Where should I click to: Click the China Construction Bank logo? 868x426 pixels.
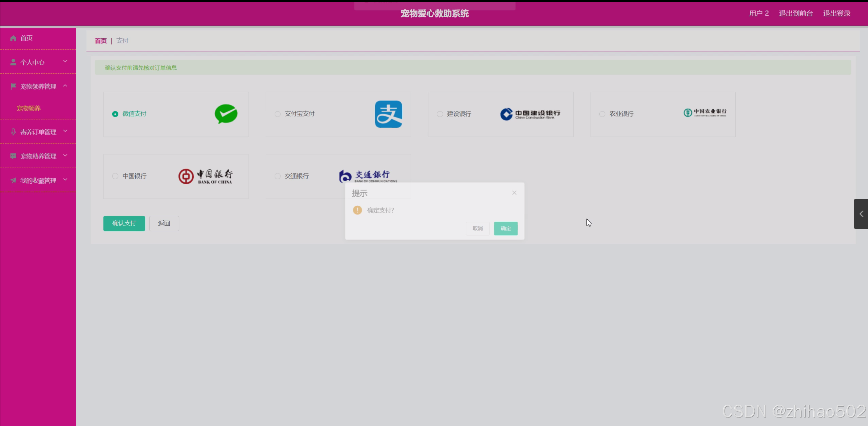(530, 114)
